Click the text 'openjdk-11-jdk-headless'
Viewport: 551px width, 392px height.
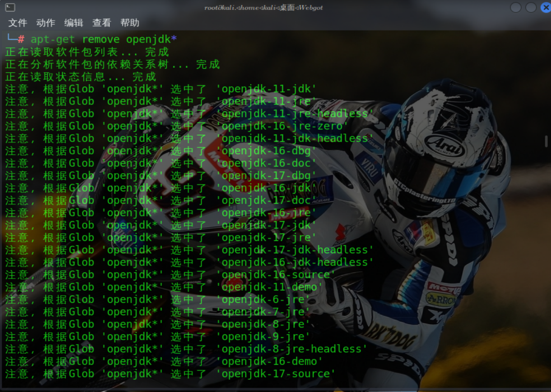point(295,138)
